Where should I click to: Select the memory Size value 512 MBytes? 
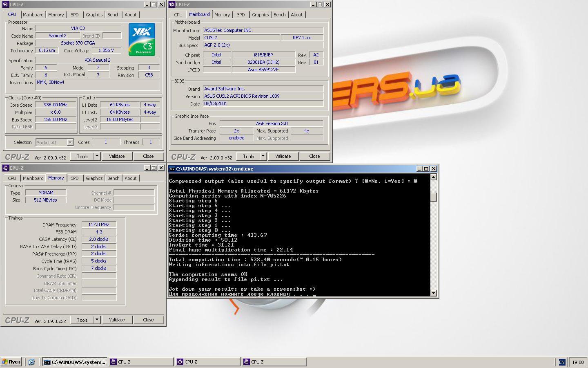pyautogui.click(x=46, y=200)
